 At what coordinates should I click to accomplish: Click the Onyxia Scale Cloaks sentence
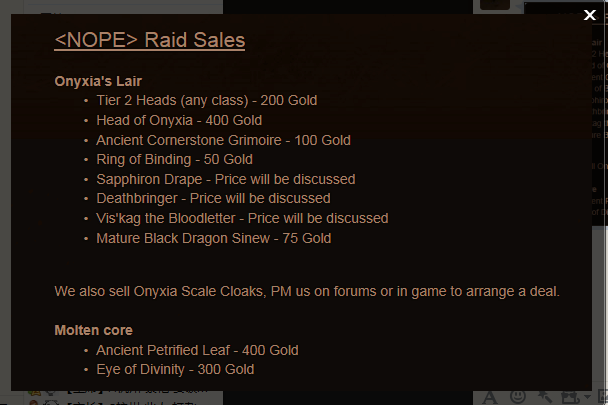coord(307,291)
